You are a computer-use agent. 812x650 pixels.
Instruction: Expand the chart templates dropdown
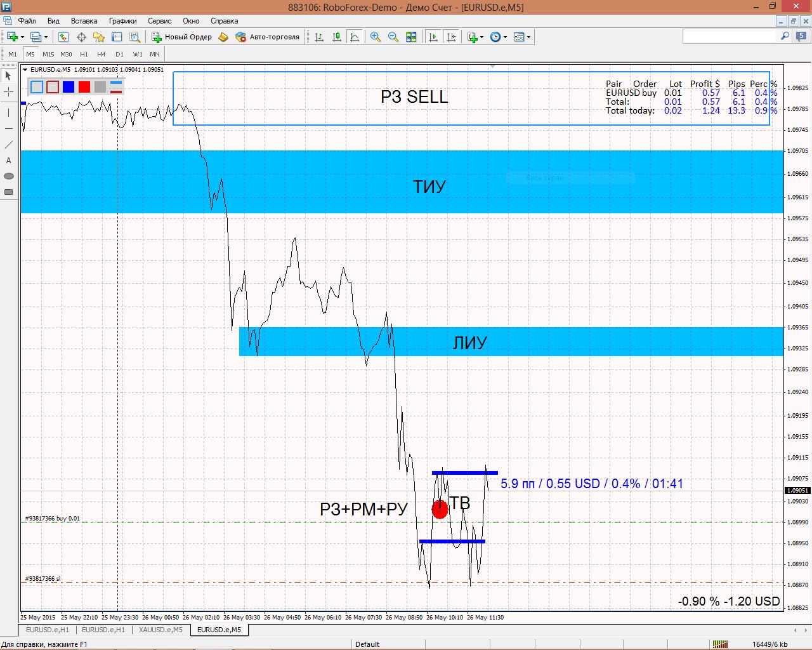[x=528, y=37]
